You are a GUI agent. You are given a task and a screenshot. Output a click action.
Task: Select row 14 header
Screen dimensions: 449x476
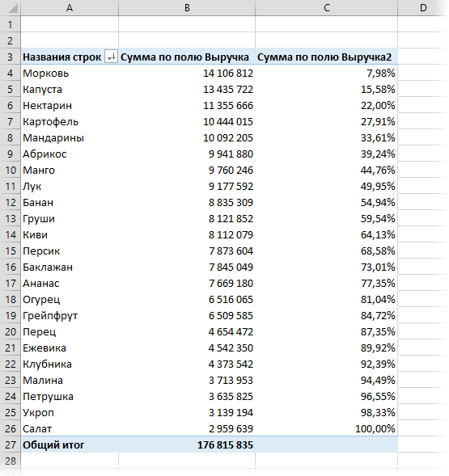tap(10, 234)
